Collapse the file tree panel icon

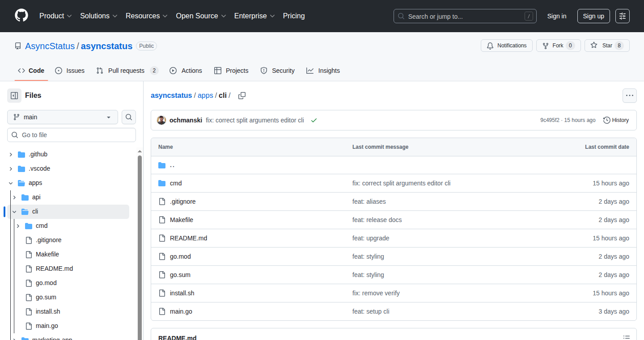tap(14, 96)
